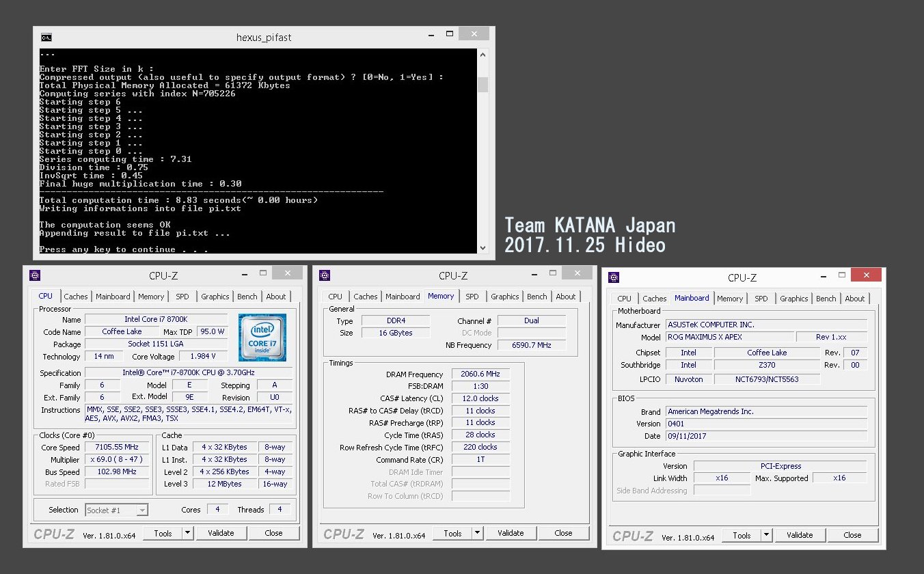Image resolution: width=924 pixels, height=574 pixels.
Task: Click the memory Size value 16 GBytes
Action: coord(396,333)
